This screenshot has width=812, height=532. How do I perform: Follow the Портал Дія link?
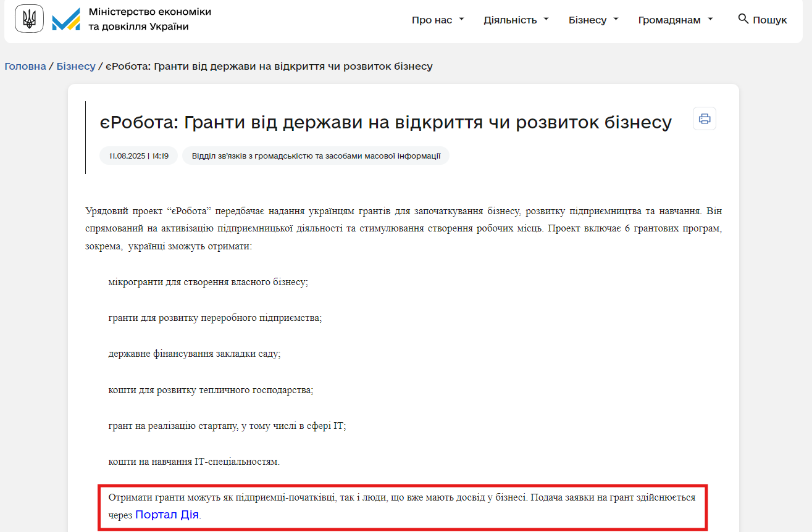pyautogui.click(x=167, y=514)
